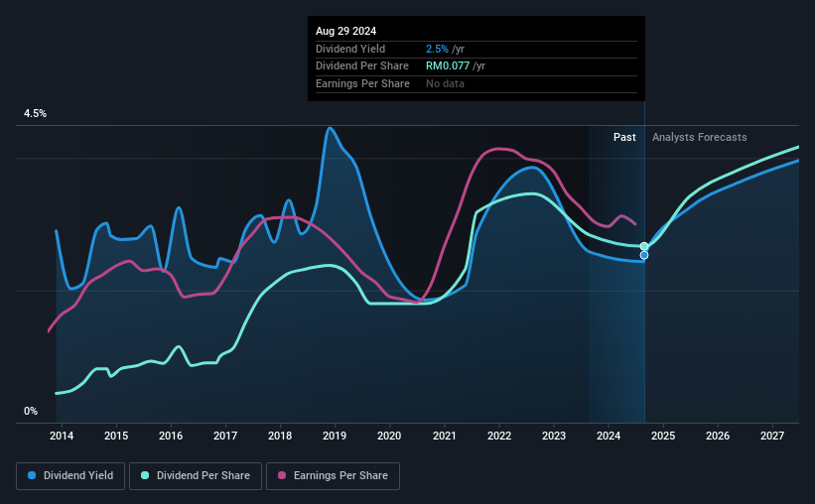Select the 2016 x-axis label
Viewport: 815px width, 504px height.
[x=171, y=436]
